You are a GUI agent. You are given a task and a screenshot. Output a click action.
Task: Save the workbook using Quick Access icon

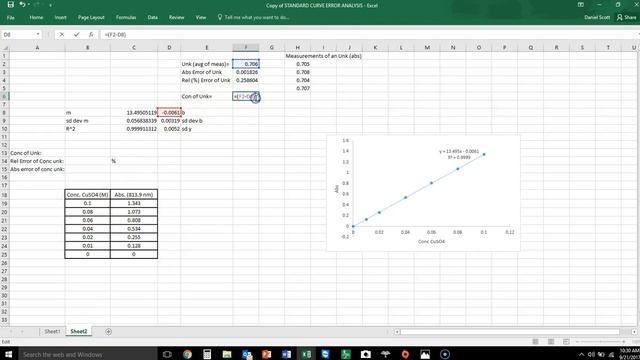coord(11,5)
